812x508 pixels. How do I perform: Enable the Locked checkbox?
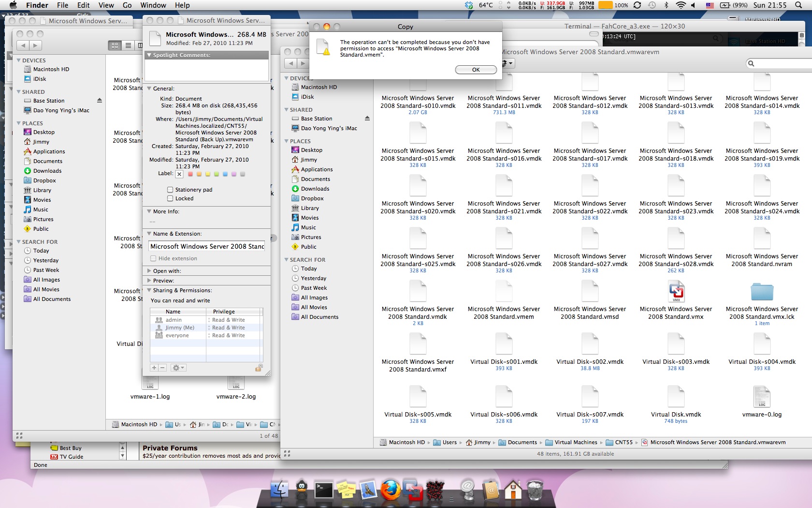click(170, 198)
